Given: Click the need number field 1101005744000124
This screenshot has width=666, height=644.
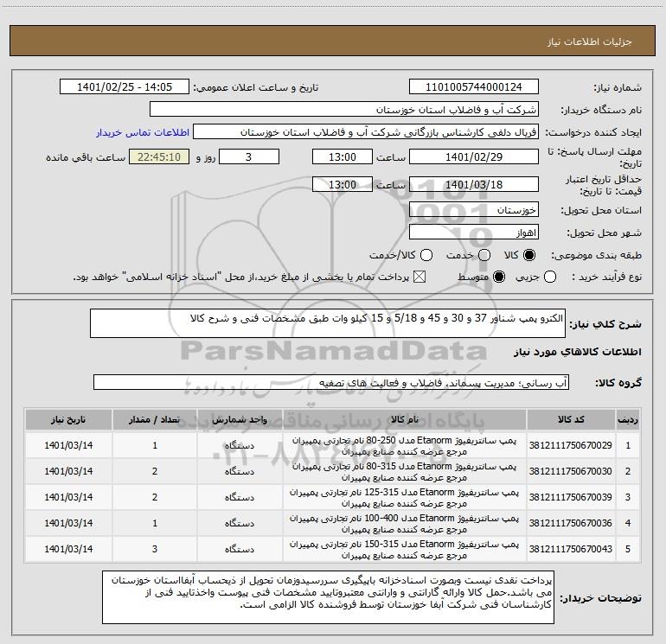Looking at the screenshot, I should [x=474, y=86].
